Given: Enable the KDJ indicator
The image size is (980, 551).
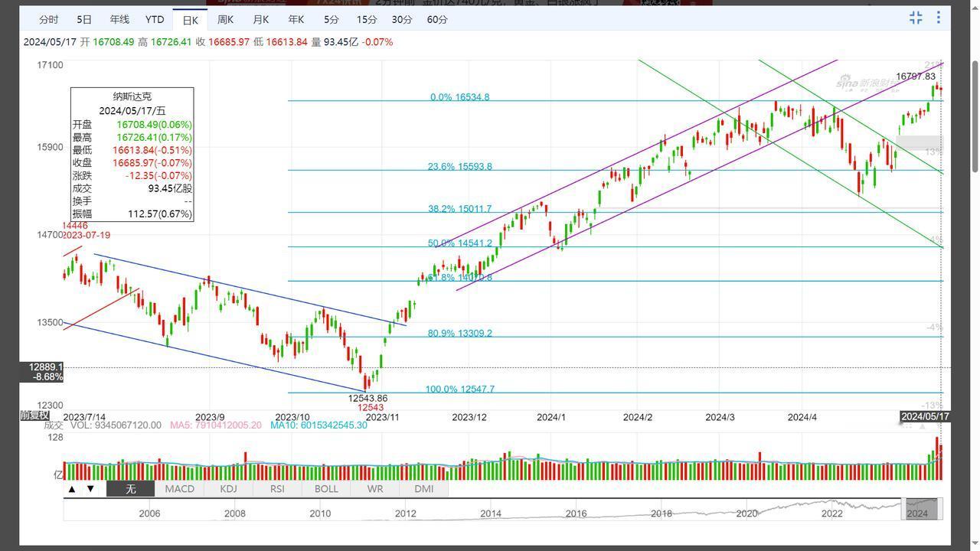Looking at the screenshot, I should click(228, 488).
